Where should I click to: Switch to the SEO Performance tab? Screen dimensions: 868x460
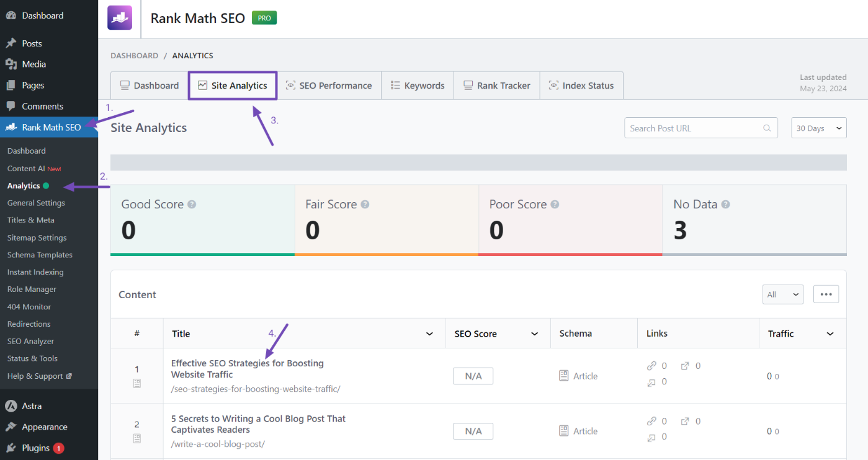[x=328, y=86]
